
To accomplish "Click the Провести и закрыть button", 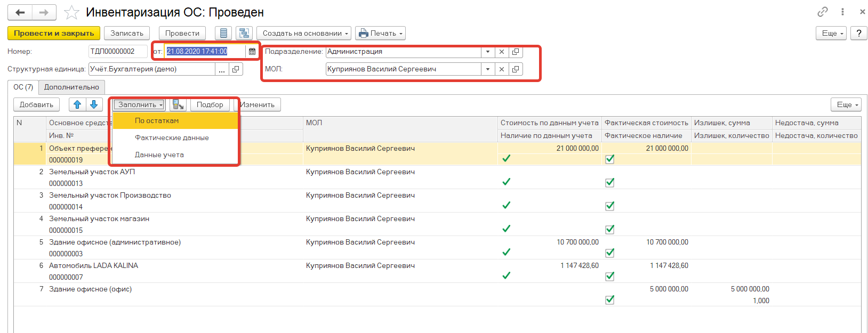I will click(x=54, y=33).
